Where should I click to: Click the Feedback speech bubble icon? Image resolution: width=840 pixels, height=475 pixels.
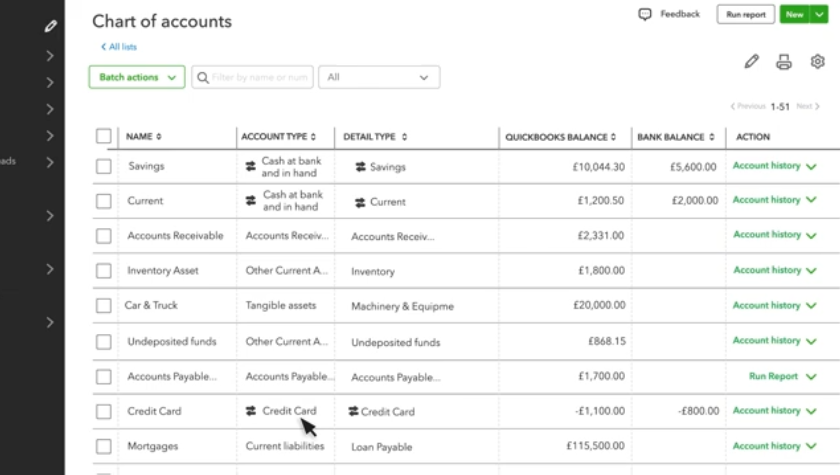point(645,15)
